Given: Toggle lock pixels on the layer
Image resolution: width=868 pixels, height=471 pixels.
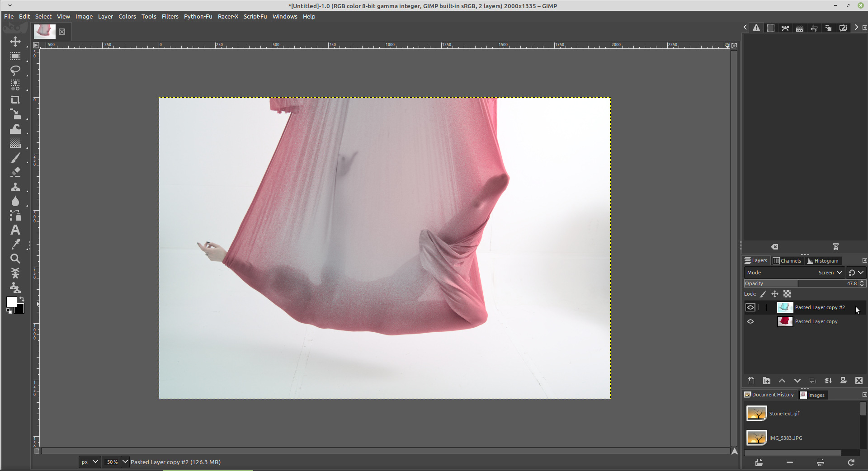Looking at the screenshot, I should coord(763,294).
